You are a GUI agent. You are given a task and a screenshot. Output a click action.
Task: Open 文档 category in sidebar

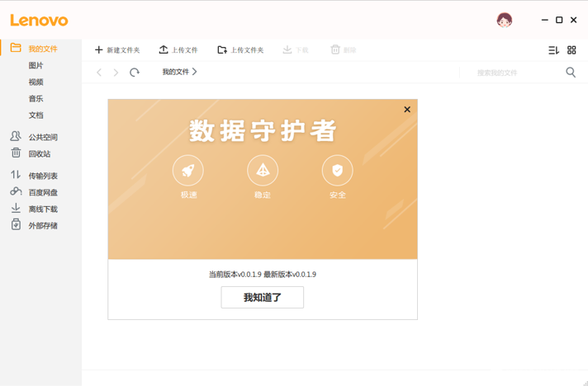click(36, 115)
